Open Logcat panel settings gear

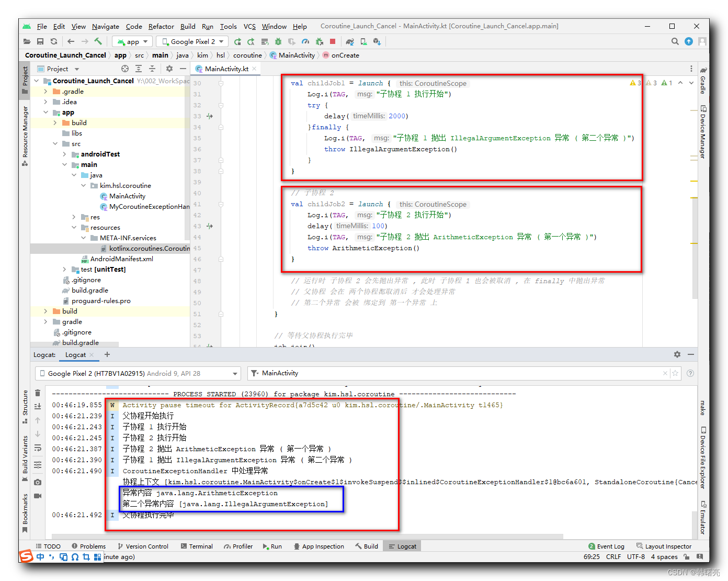(677, 354)
